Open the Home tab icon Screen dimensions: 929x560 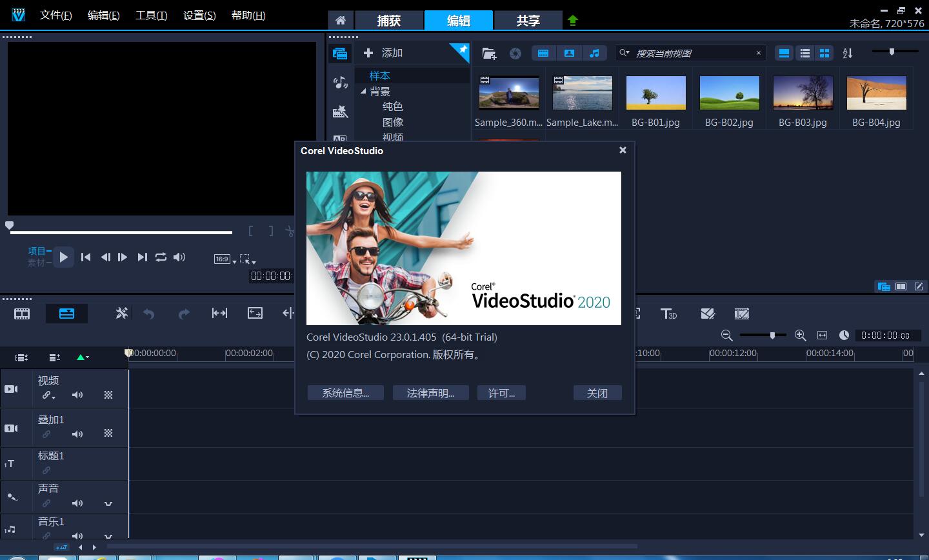341,20
